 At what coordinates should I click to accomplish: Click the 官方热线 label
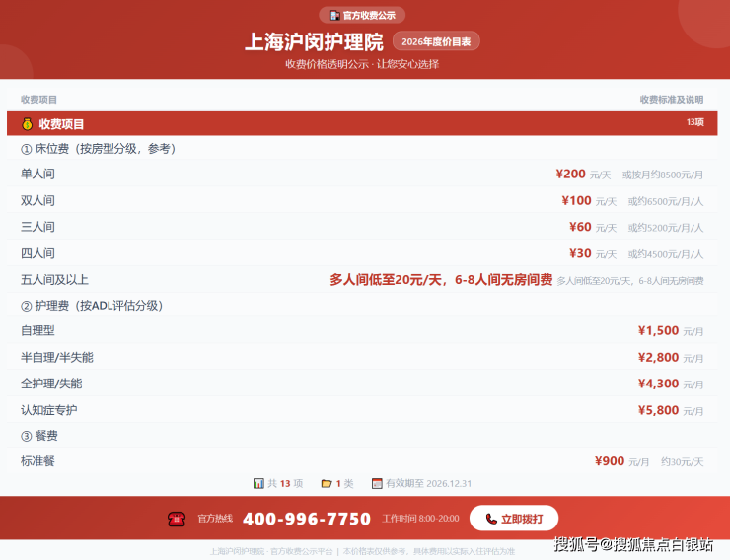(215, 519)
